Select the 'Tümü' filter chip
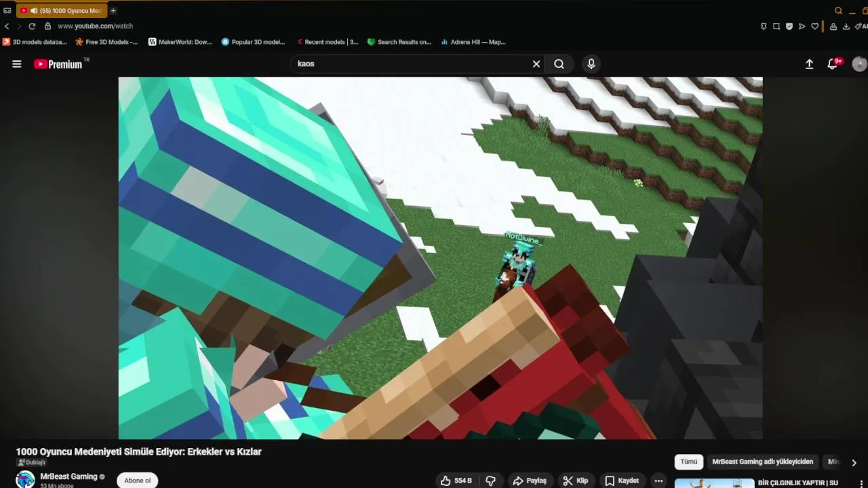The height and width of the screenshot is (488, 868). tap(689, 462)
